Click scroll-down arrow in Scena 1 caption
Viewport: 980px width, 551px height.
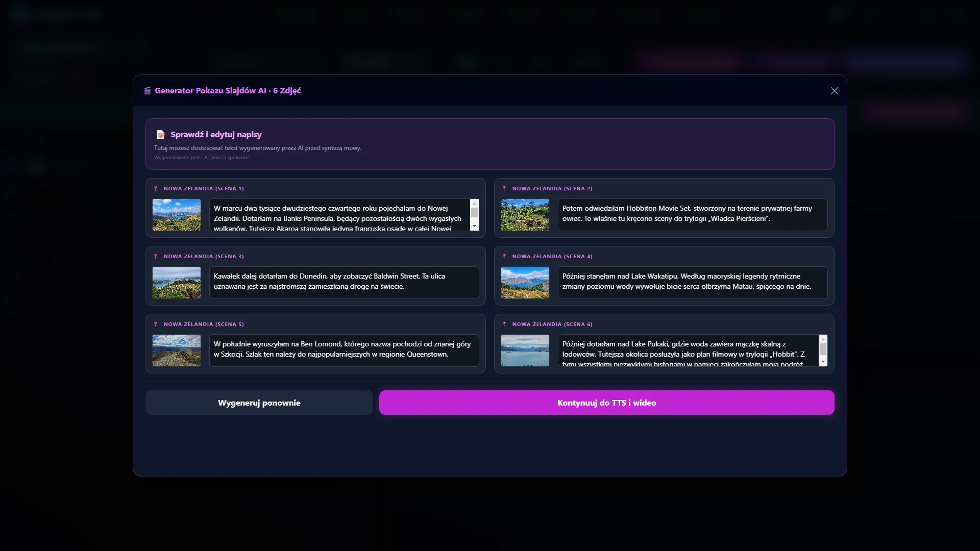click(x=474, y=226)
